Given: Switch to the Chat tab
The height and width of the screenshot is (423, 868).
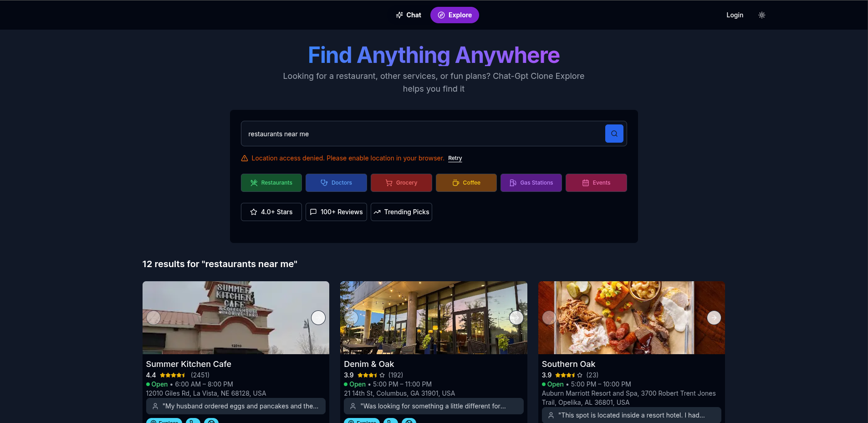Looking at the screenshot, I should coord(408,15).
